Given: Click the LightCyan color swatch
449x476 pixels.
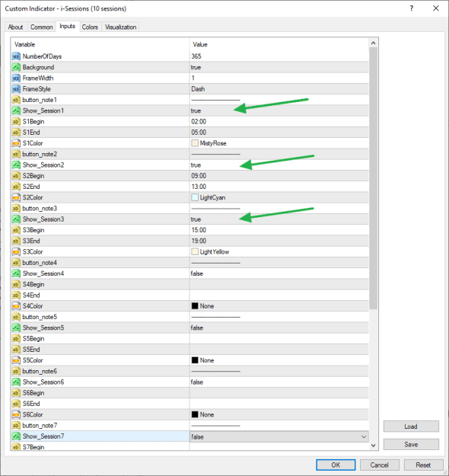Looking at the screenshot, I should [x=195, y=197].
